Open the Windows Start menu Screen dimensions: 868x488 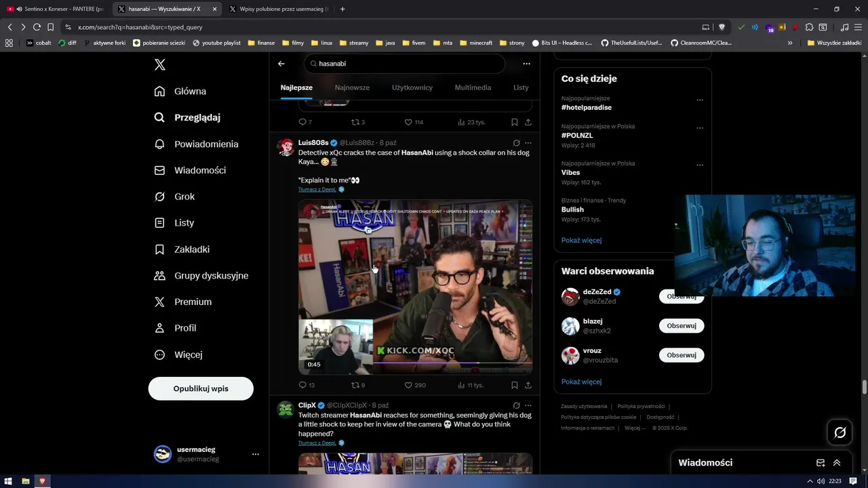(8, 481)
